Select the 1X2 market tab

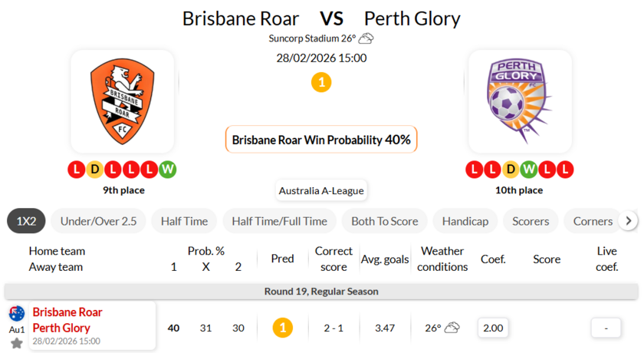[26, 221]
